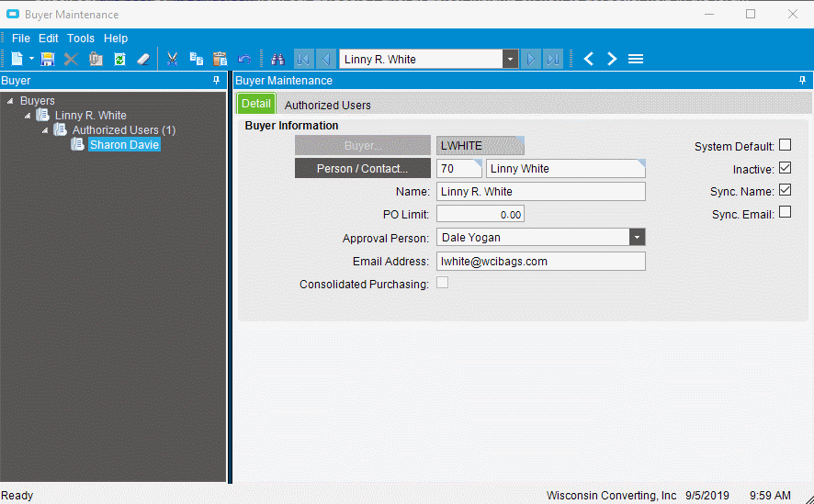This screenshot has height=504, width=814.
Task: Click the Clear eraser toolbar icon
Action: point(144,59)
